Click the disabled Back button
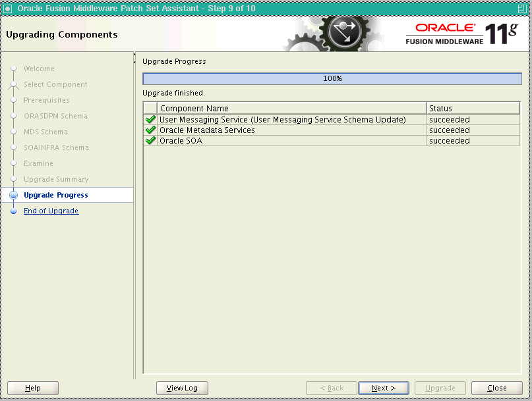This screenshot has height=401, width=532. (332, 388)
